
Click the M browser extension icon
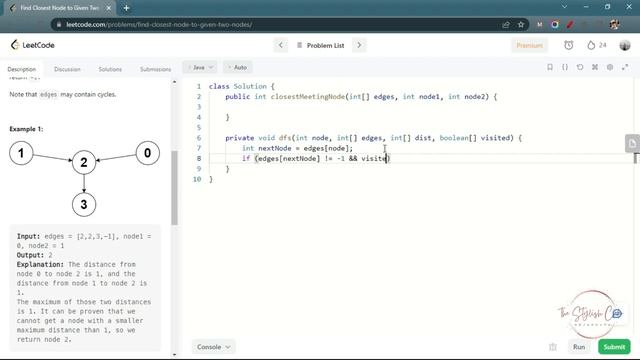tap(540, 24)
